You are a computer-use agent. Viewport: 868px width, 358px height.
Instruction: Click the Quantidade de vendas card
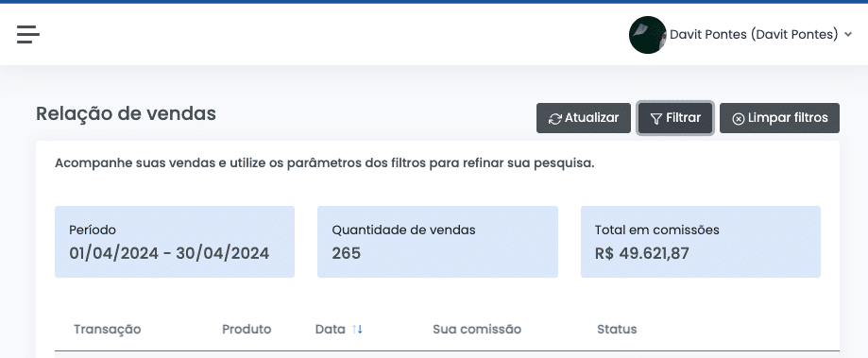click(x=437, y=242)
